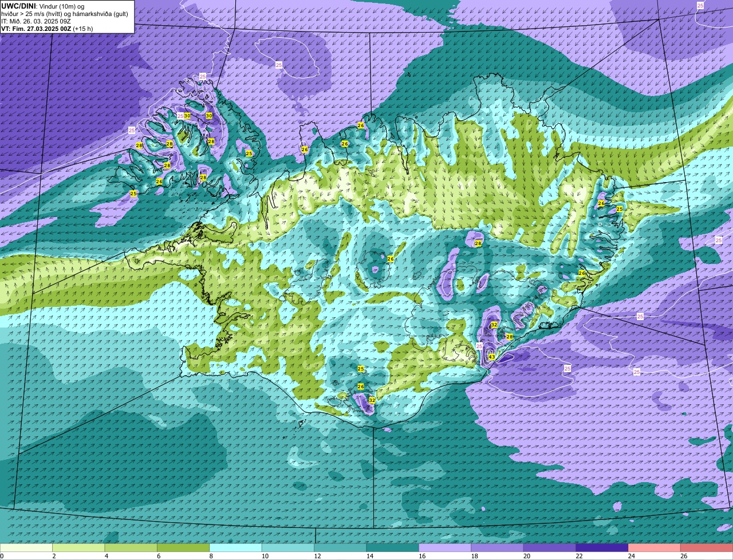This screenshot has height=560, width=733.
Task: Click the line 'hviður > 25 m/s (hvítt) og hámarkshviða (gult)'
Action: click(65, 13)
